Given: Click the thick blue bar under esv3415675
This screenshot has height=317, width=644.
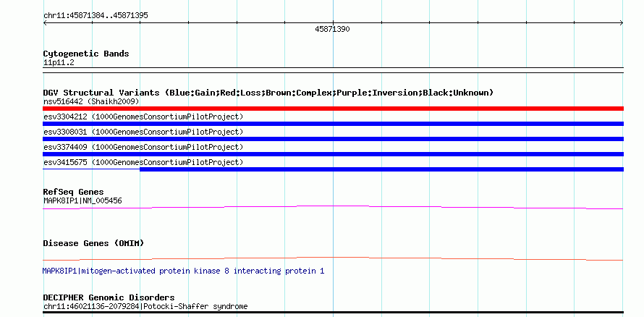Looking at the screenshot, I should [381, 169].
